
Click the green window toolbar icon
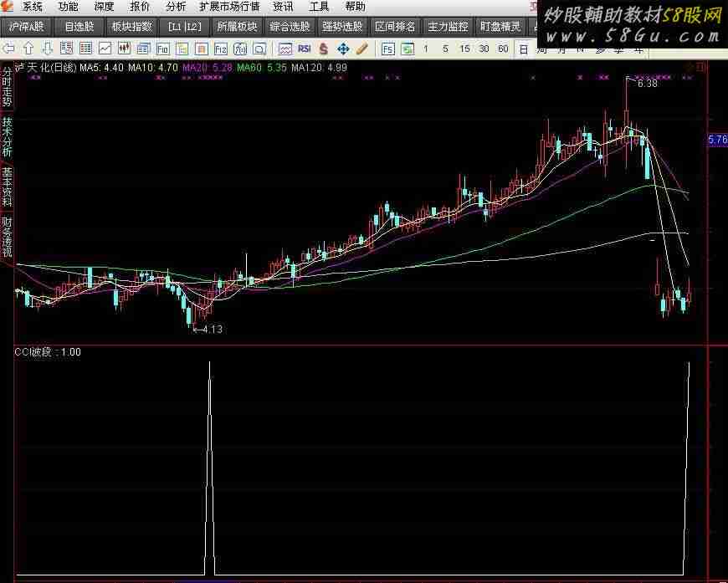coord(408,49)
